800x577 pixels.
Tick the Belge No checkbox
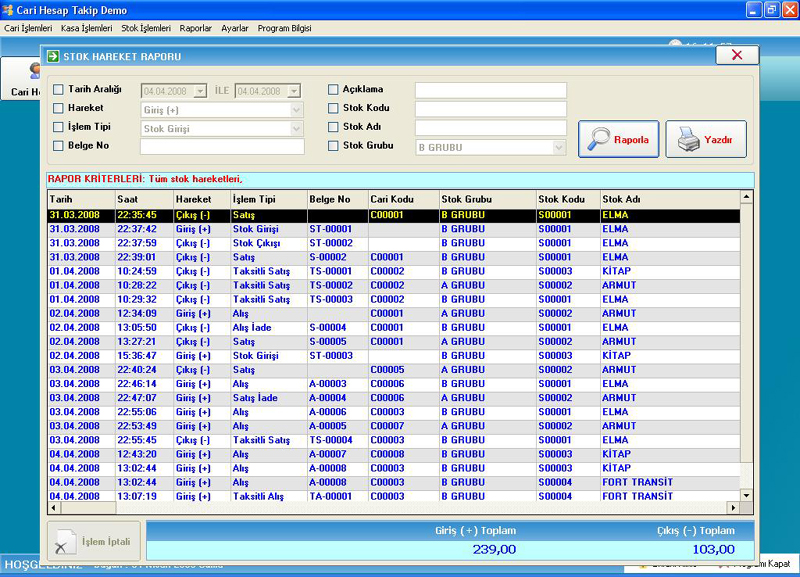58,146
